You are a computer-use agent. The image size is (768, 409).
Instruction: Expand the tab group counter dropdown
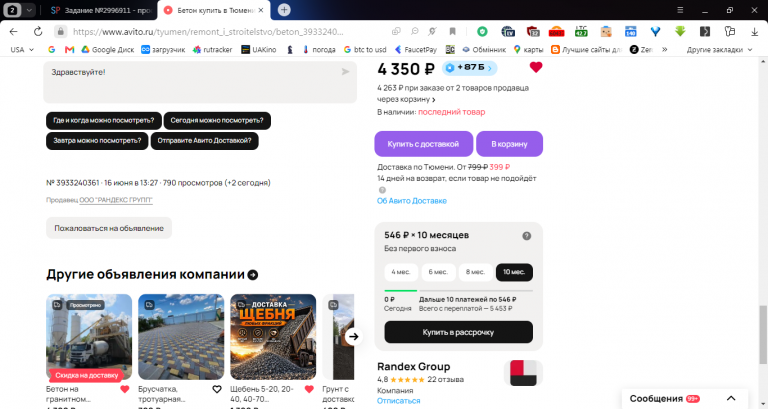29,10
